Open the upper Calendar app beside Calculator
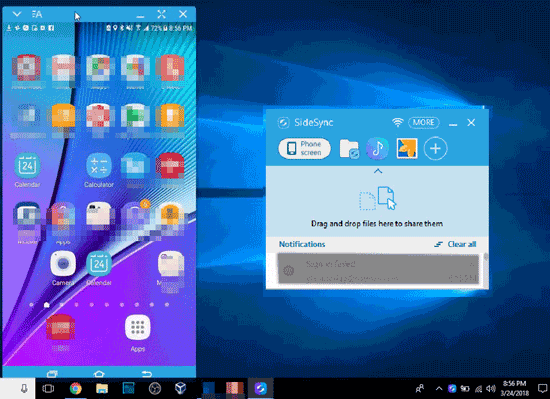550x399 pixels. tap(27, 170)
